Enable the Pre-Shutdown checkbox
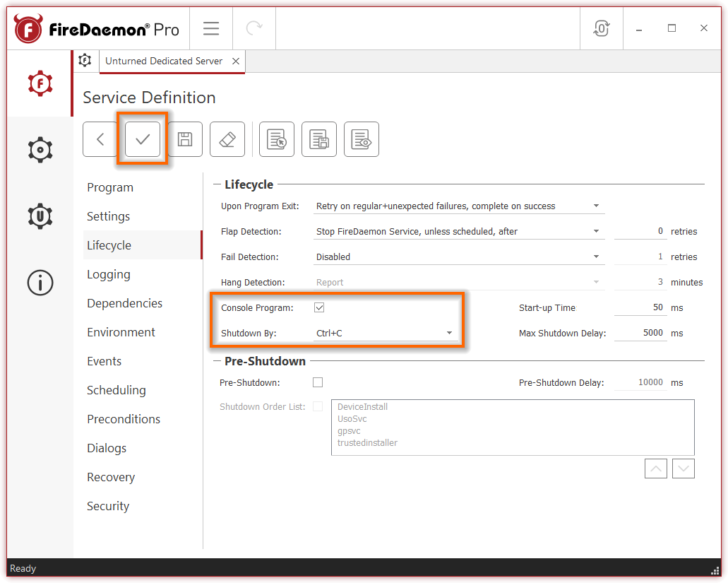 point(318,382)
